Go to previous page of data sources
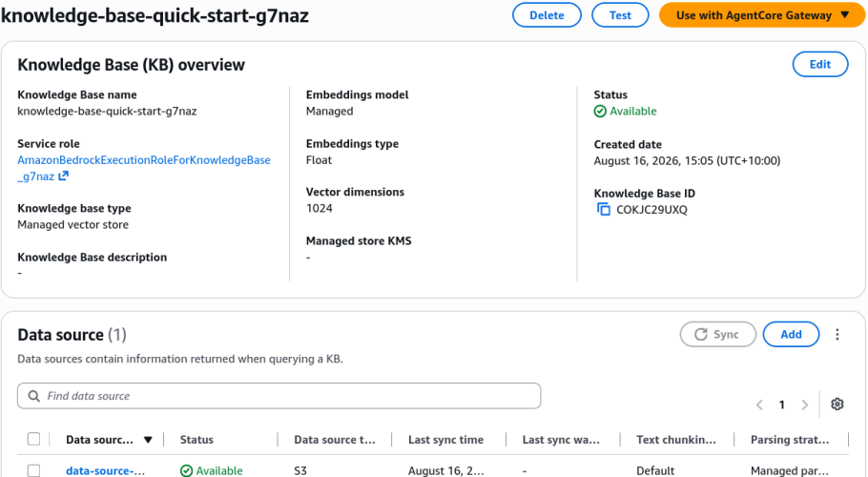Screen dimensions: 868x477 click(x=759, y=405)
